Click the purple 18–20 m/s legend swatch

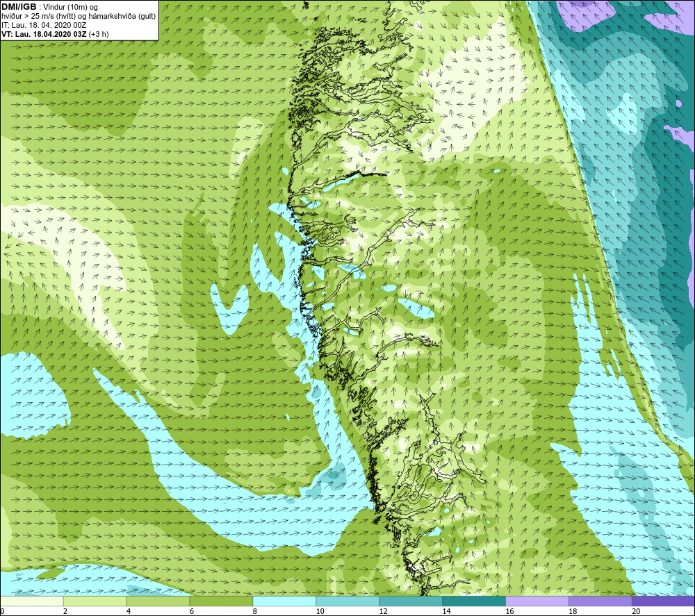pos(600,601)
